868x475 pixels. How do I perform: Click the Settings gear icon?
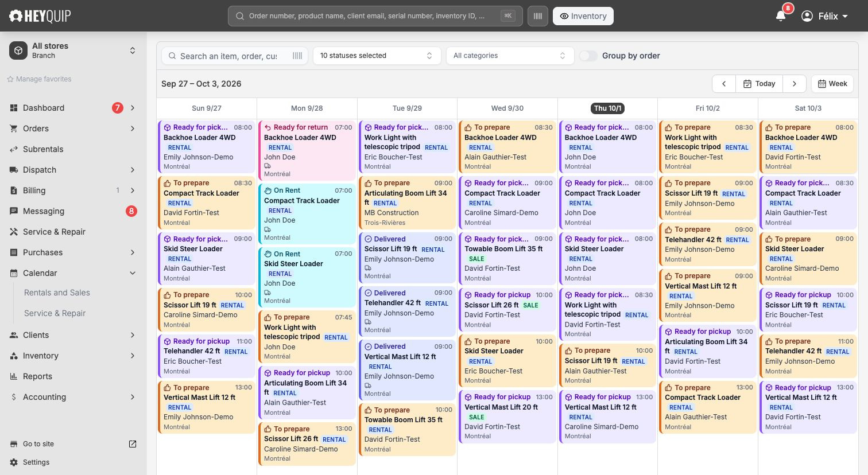14,462
